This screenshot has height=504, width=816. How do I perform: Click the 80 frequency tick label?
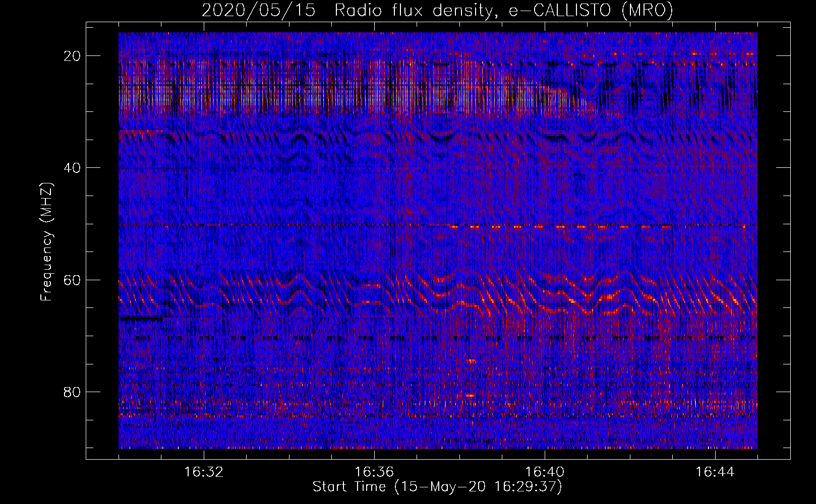[x=73, y=392]
